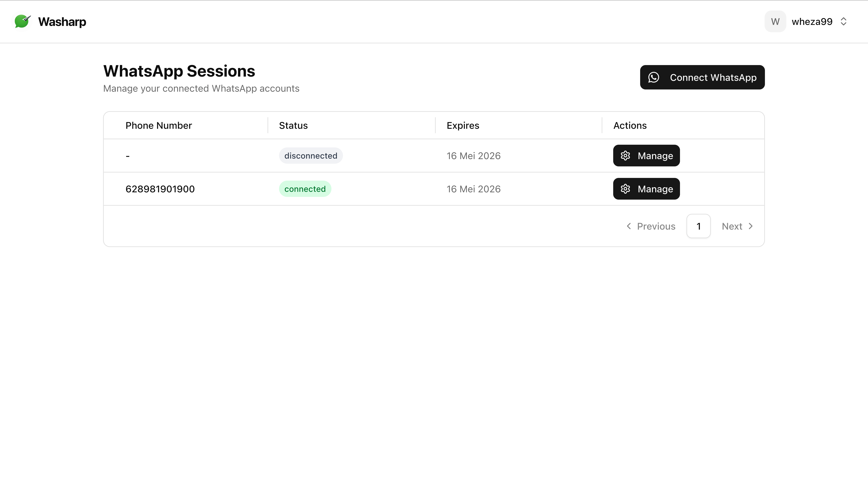Click the Washarp brand name link
868x488 pixels.
click(62, 22)
